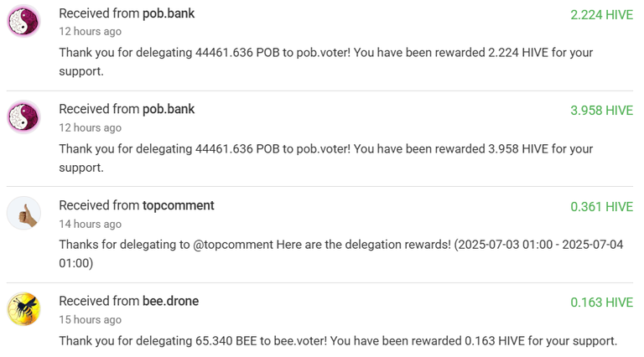This screenshot has height=357, width=644.
Task: Click the 2.224 HIVE amount
Action: [x=602, y=15]
